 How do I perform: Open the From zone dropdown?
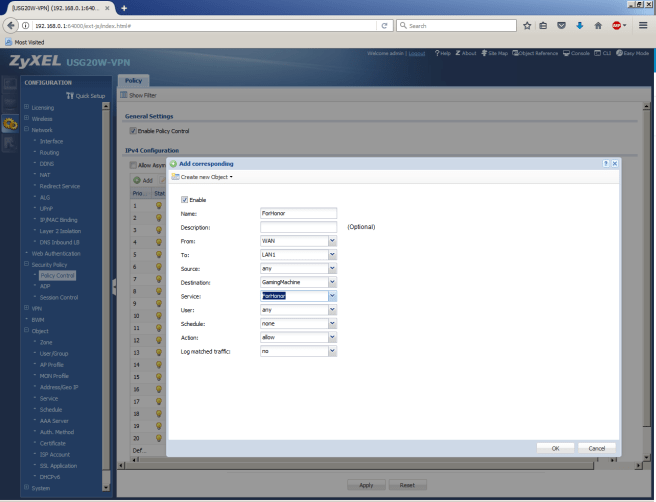pos(332,241)
